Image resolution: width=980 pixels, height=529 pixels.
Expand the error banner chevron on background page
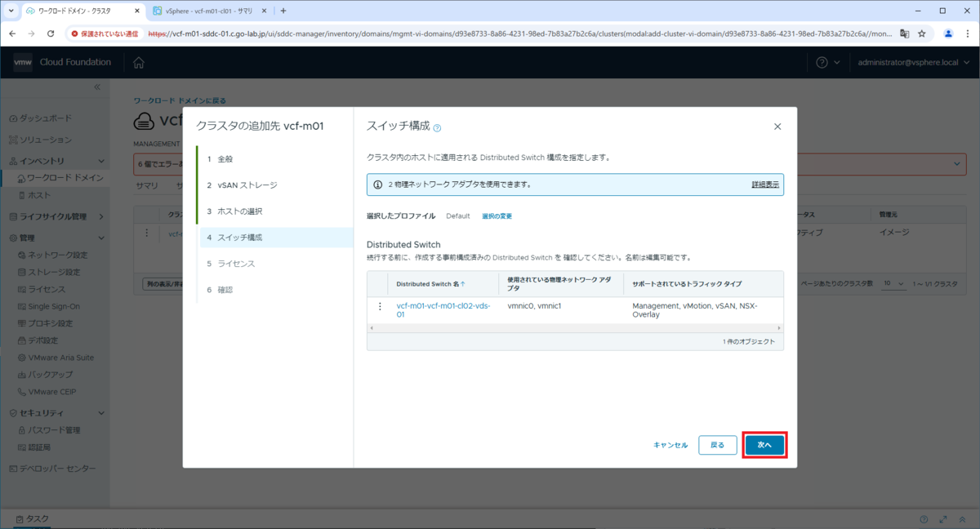click(x=958, y=164)
